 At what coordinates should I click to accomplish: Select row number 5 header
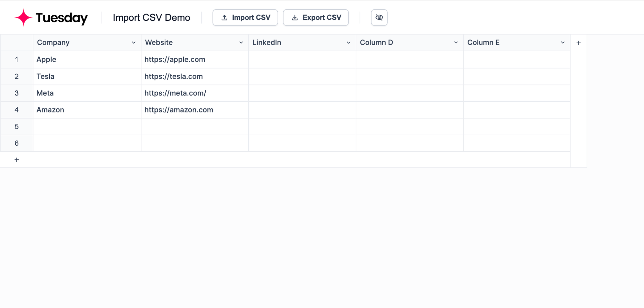(17, 127)
